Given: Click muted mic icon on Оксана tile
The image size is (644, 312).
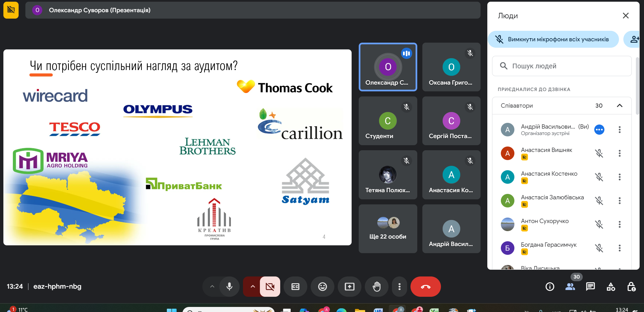Looking at the screenshot, I should pos(470,53).
